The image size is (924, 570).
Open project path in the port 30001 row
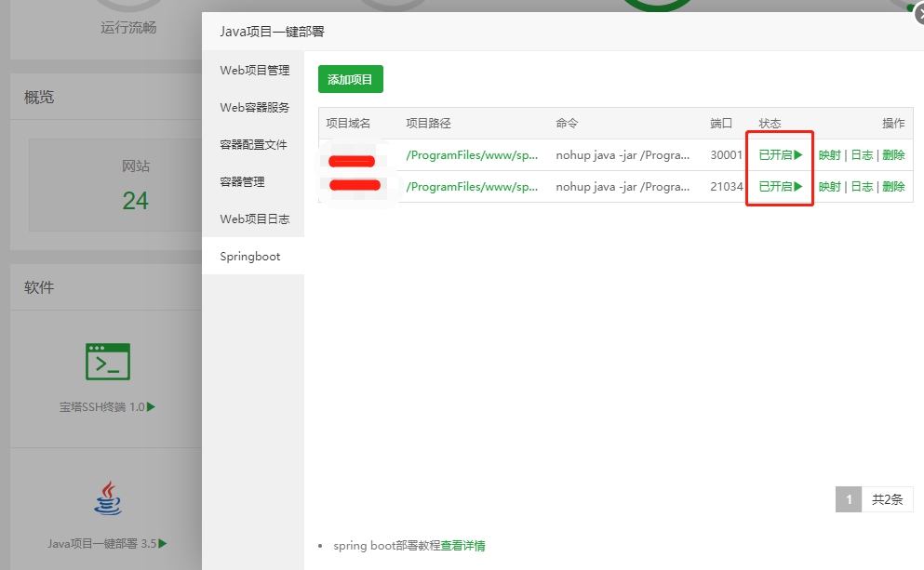pyautogui.click(x=472, y=155)
